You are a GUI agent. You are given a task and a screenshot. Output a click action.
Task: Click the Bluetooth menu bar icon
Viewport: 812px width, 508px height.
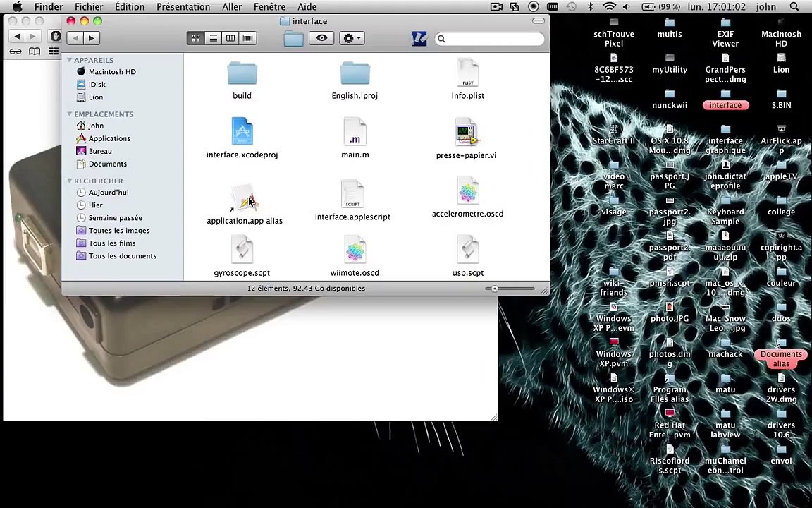click(x=590, y=7)
